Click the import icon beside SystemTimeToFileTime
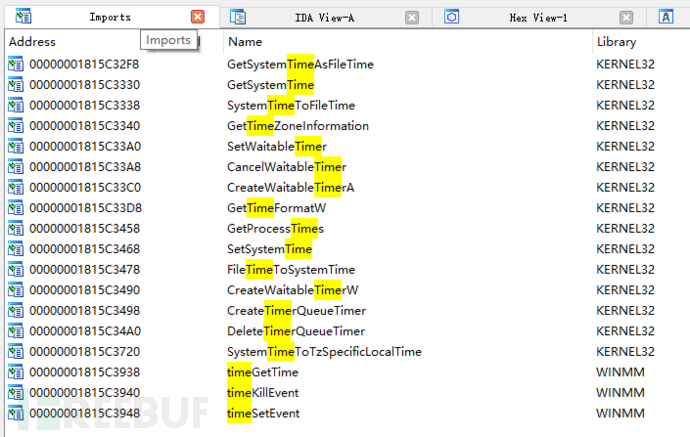This screenshot has width=690, height=437. [x=15, y=105]
